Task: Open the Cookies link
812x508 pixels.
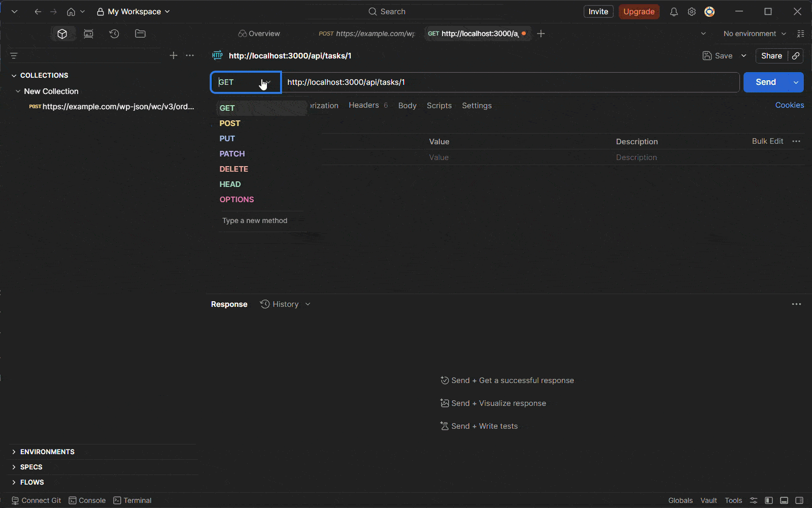Action: coord(789,105)
